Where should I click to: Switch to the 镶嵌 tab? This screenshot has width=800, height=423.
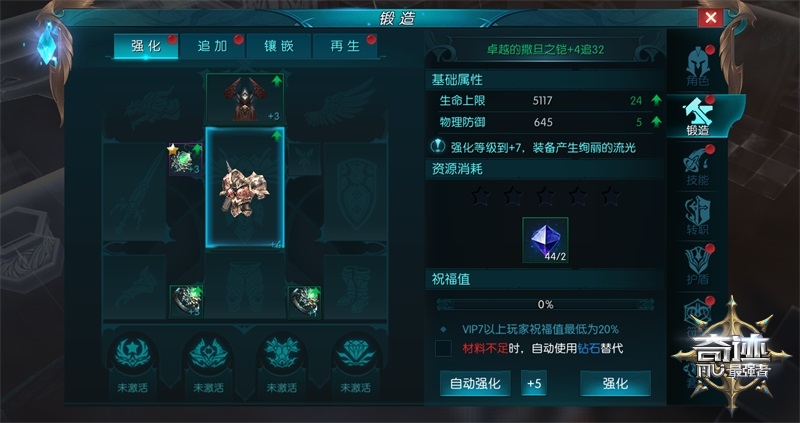coord(279,46)
